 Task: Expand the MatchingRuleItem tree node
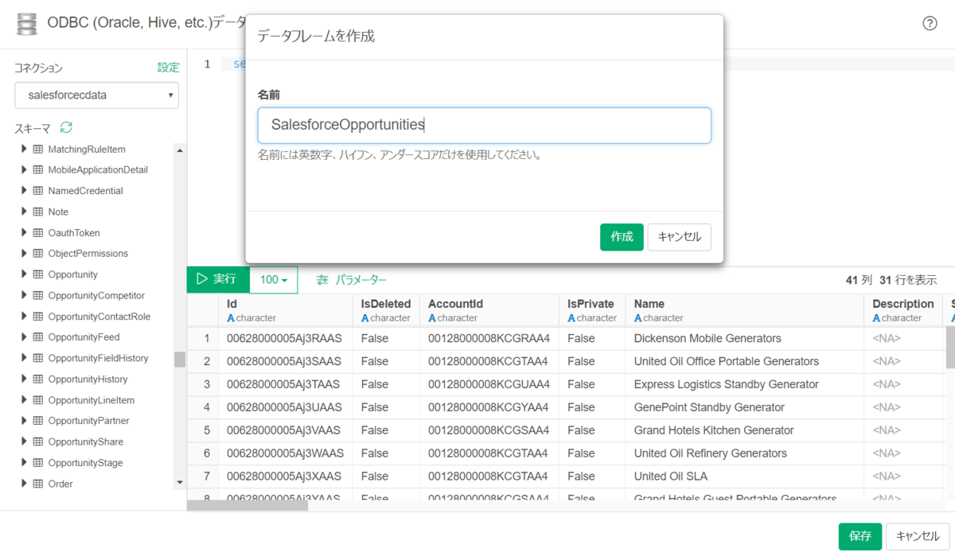pyautogui.click(x=24, y=149)
